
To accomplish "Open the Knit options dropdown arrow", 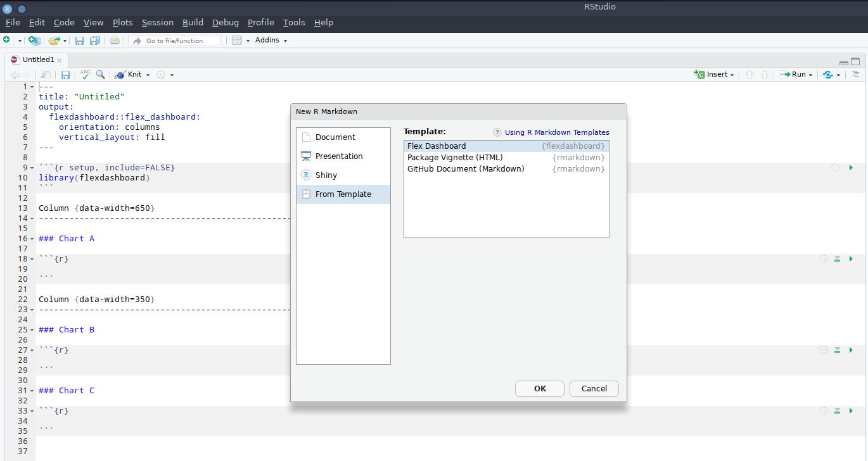I will (148, 75).
